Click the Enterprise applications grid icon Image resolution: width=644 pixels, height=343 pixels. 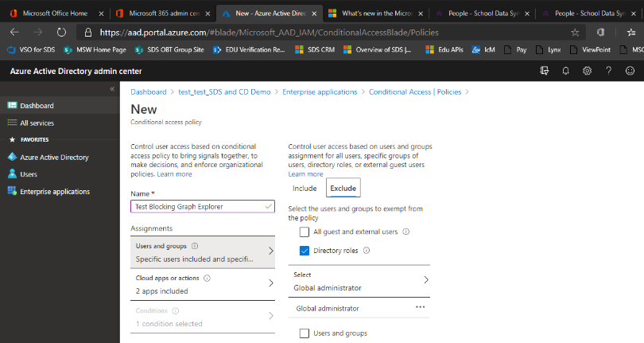tap(12, 191)
